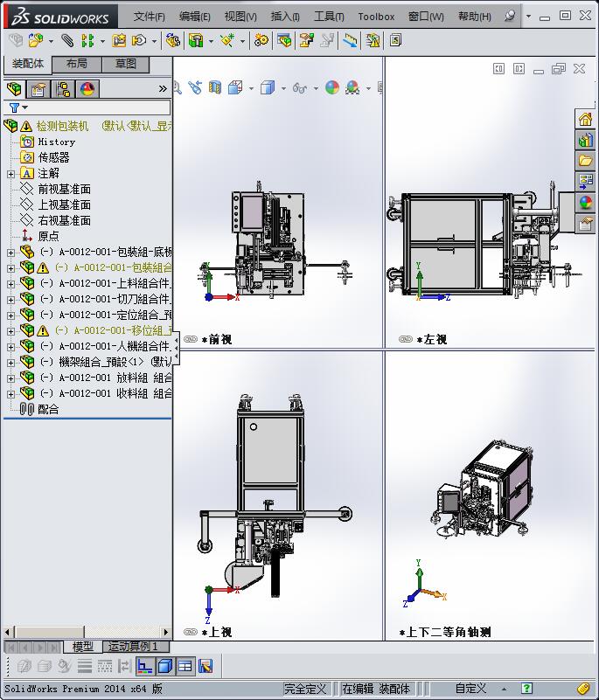The image size is (599, 700).
Task: Click the Previous View icon
Action: [x=195, y=87]
